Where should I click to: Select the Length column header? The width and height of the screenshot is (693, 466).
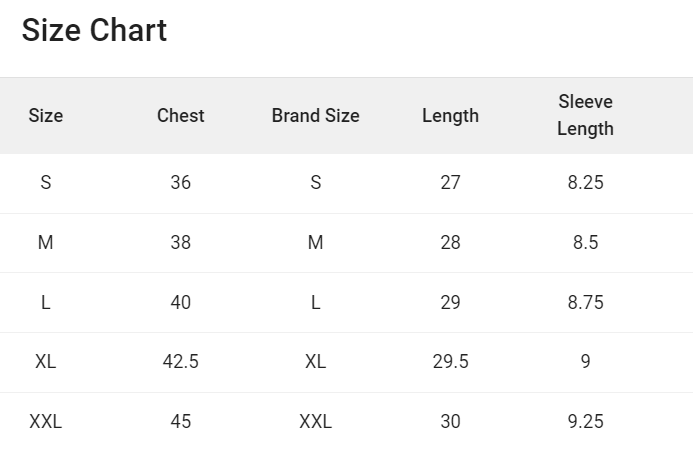450,116
